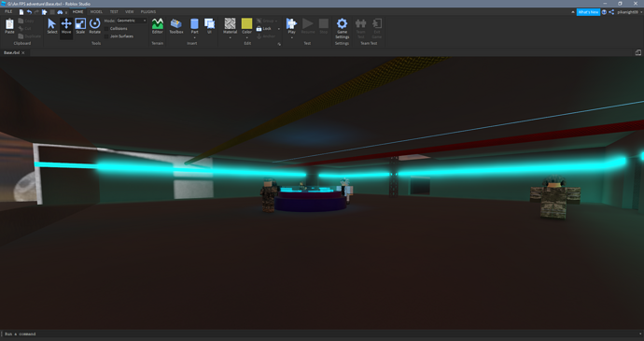This screenshot has width=644, height=341.
Task: Enable the Collisions checkbox
Action: click(106, 28)
